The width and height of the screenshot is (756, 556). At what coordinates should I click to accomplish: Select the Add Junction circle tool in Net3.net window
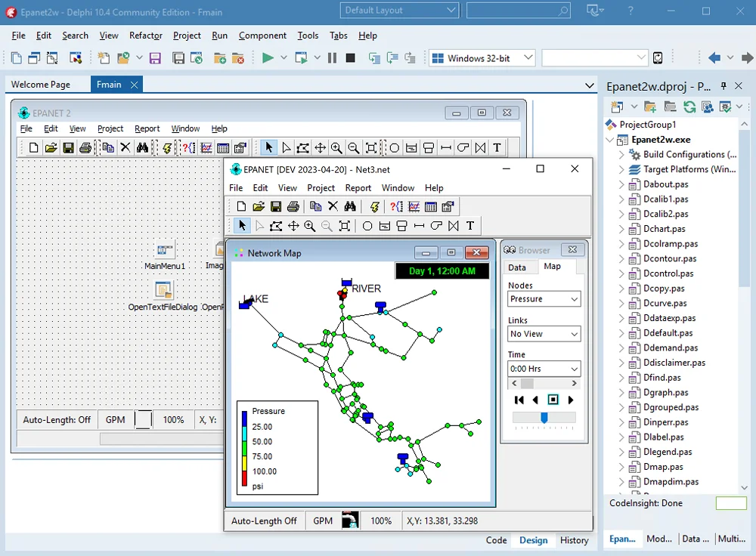tap(367, 226)
